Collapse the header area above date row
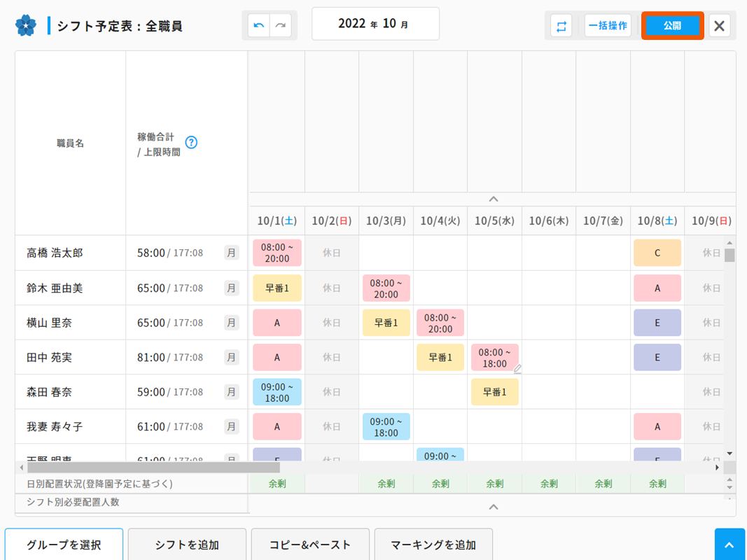This screenshot has height=560, width=747. tap(493, 199)
